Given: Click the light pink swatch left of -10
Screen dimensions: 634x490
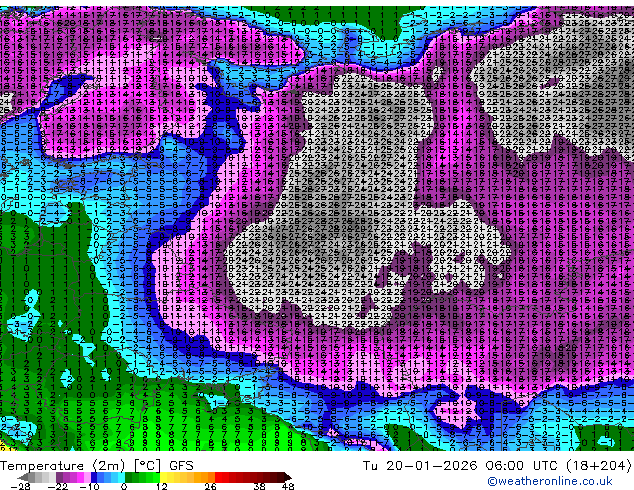Looking at the screenshot, I should [x=87, y=477].
